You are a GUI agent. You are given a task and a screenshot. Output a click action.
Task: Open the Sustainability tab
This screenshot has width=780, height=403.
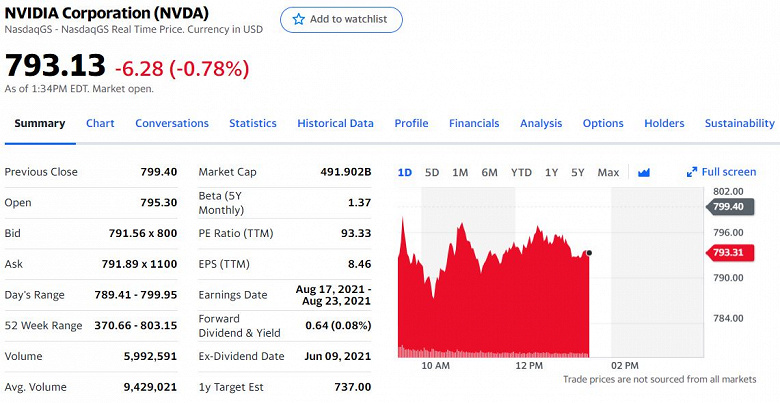(739, 123)
